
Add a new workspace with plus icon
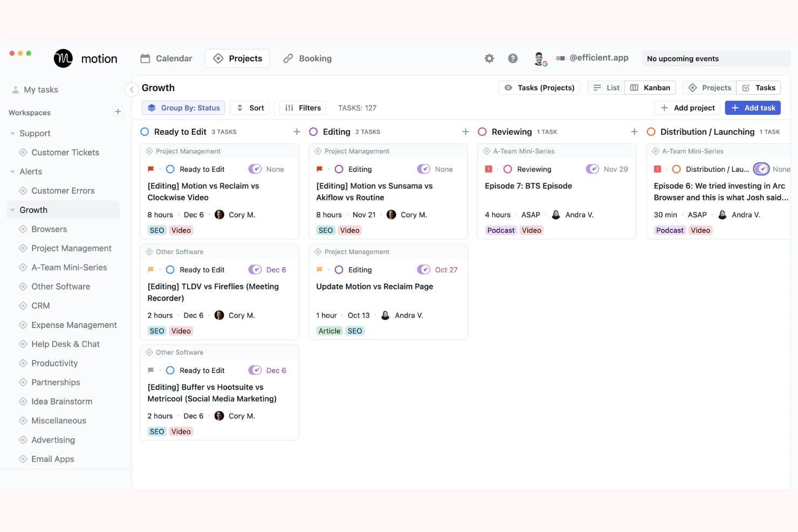[x=118, y=112]
